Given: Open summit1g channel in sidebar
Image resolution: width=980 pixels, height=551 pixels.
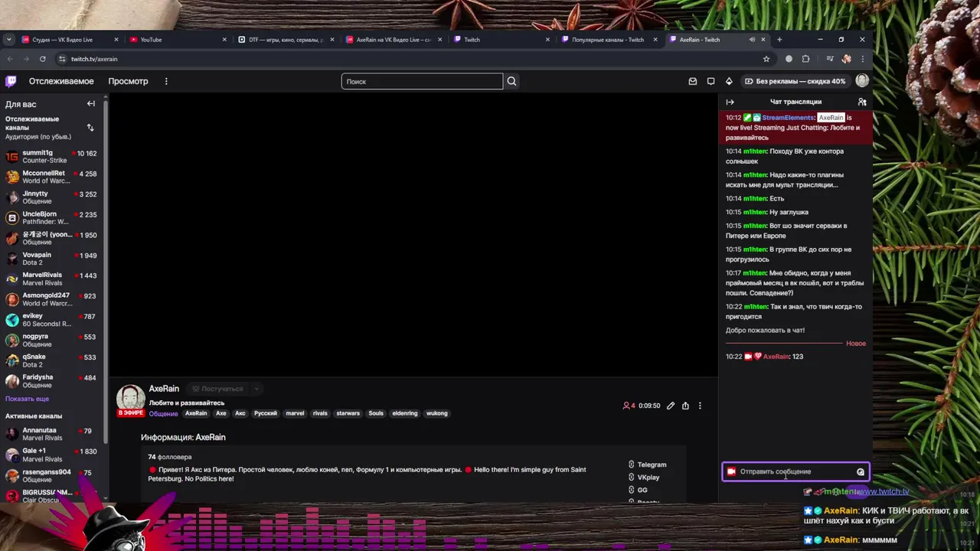Looking at the screenshot, I should [x=51, y=157].
